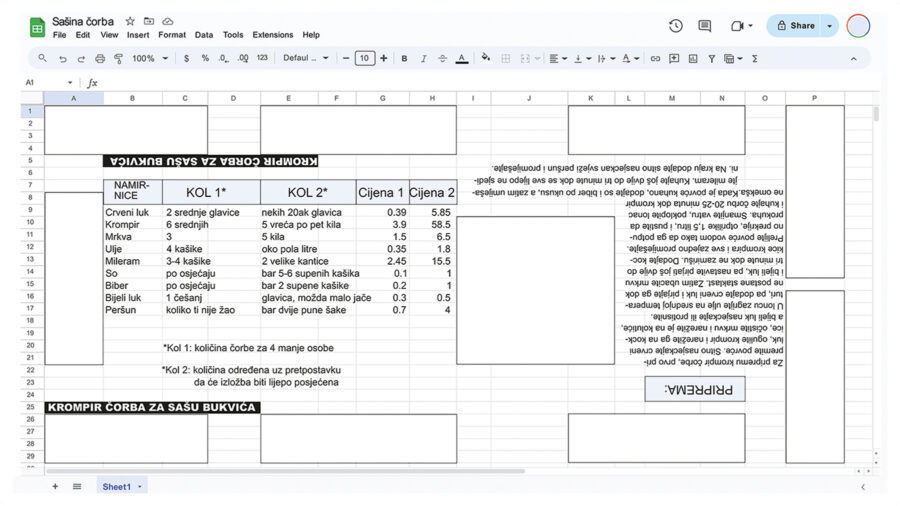900x506 pixels.
Task: Print the spreadsheet
Action: pyautogui.click(x=100, y=59)
